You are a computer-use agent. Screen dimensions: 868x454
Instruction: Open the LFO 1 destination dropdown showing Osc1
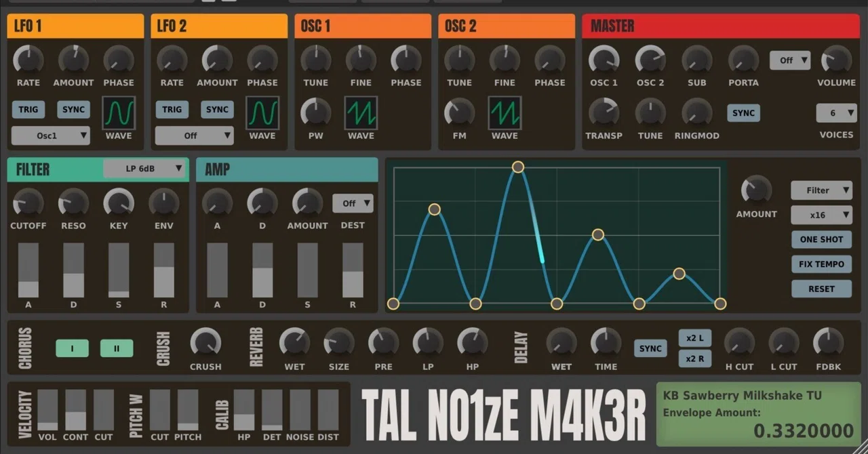[x=51, y=136]
